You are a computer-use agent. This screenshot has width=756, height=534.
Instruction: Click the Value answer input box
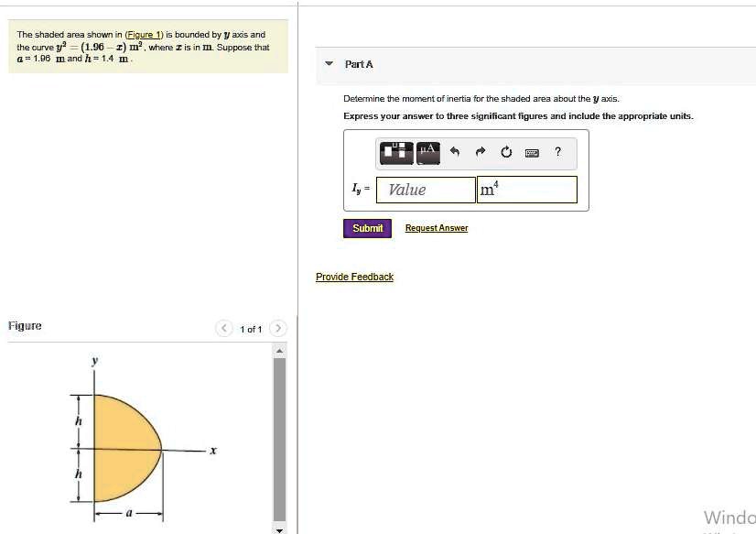tap(425, 190)
